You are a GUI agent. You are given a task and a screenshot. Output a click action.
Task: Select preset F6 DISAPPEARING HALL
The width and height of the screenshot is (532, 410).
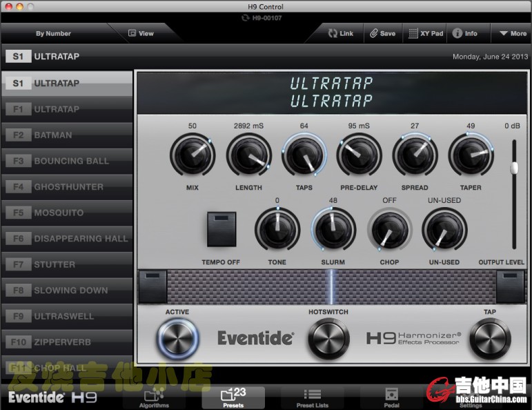[x=67, y=239]
